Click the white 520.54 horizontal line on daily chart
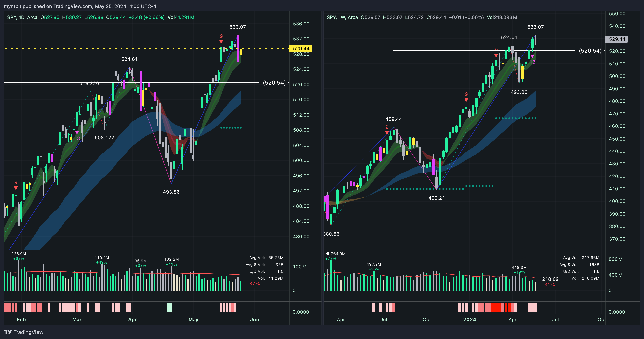 tap(131, 82)
